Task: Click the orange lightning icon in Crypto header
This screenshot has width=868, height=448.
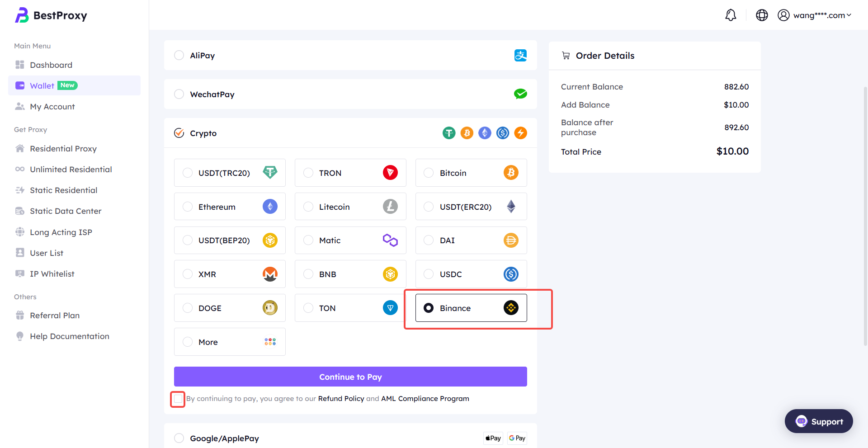Action: coord(521,133)
